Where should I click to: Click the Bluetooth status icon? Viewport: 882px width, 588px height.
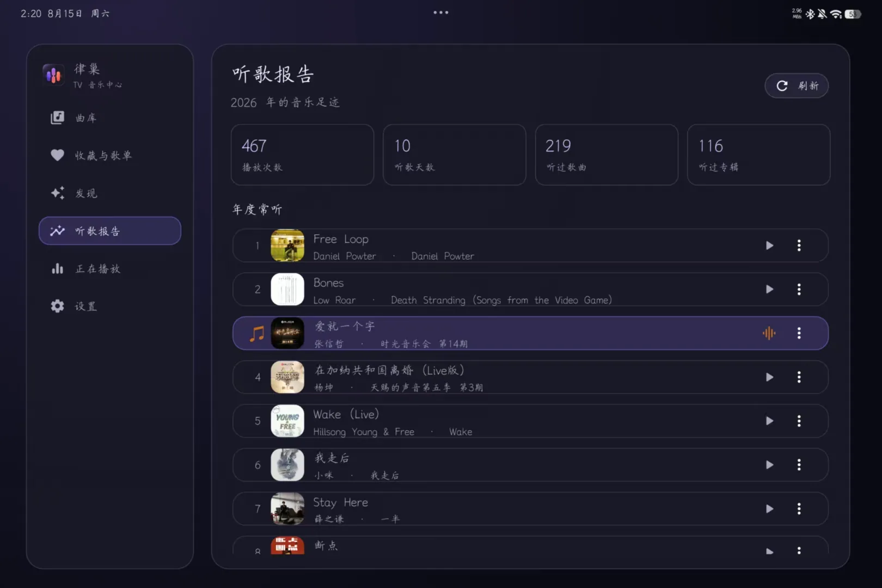click(x=810, y=14)
